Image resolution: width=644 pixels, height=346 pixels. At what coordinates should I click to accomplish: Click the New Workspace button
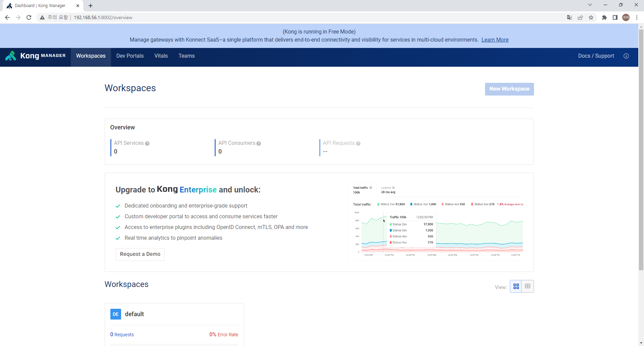click(509, 89)
